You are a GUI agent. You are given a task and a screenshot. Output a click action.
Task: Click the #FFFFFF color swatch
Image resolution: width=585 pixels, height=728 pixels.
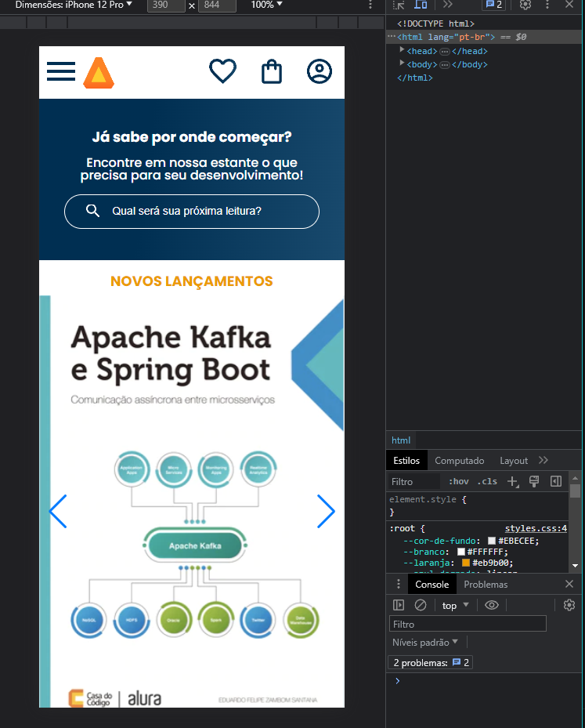point(461,552)
